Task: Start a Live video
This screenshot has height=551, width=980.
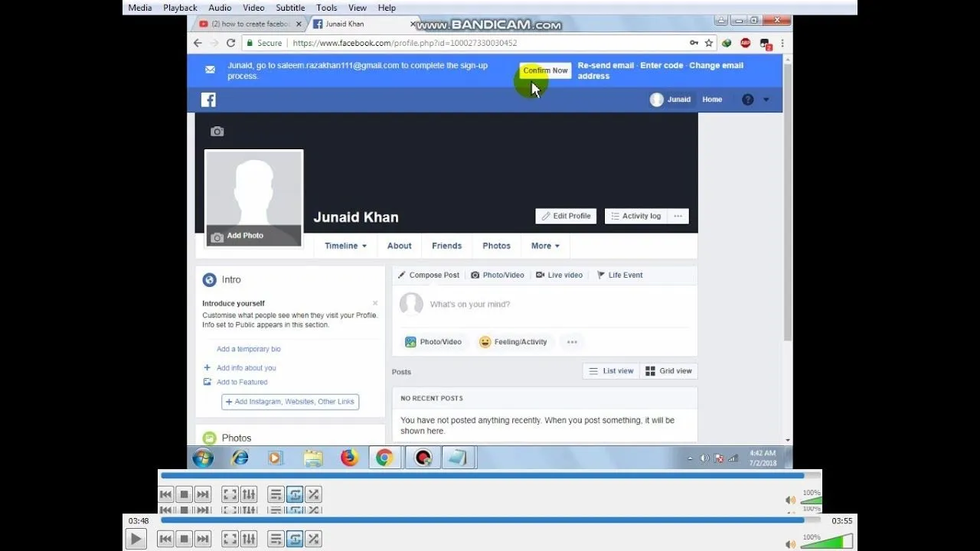Action: click(560, 275)
